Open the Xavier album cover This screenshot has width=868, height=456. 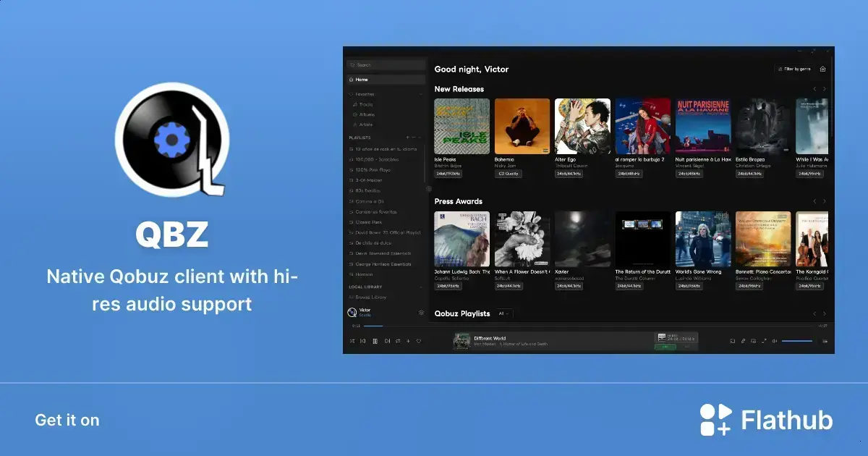pyautogui.click(x=582, y=239)
